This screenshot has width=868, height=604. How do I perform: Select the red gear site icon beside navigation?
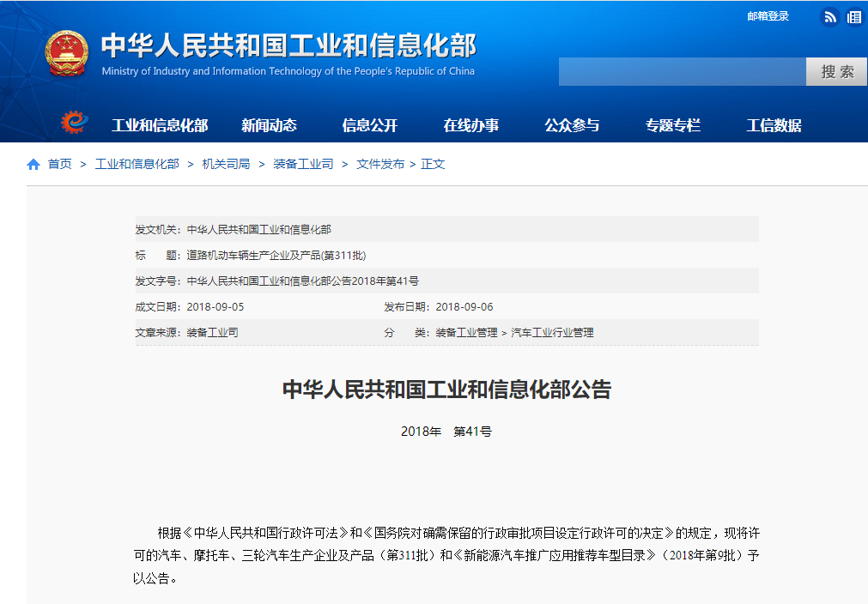point(76,121)
